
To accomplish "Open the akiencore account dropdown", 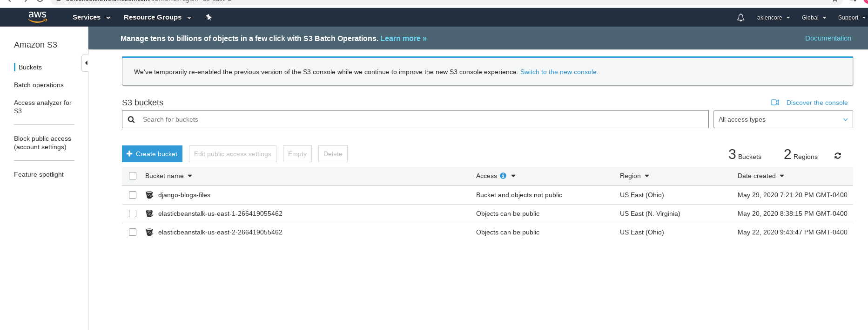I will tap(773, 18).
